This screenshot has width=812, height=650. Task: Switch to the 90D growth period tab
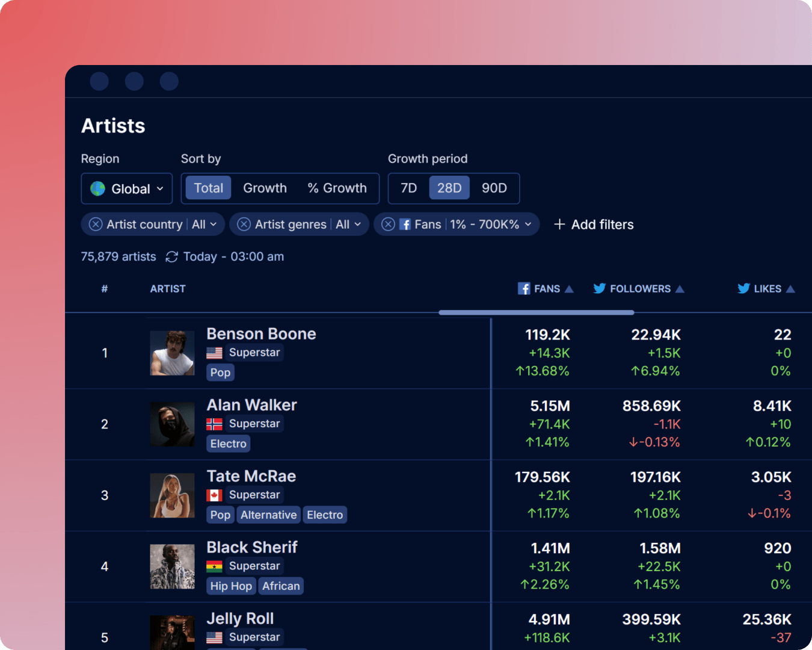click(494, 188)
